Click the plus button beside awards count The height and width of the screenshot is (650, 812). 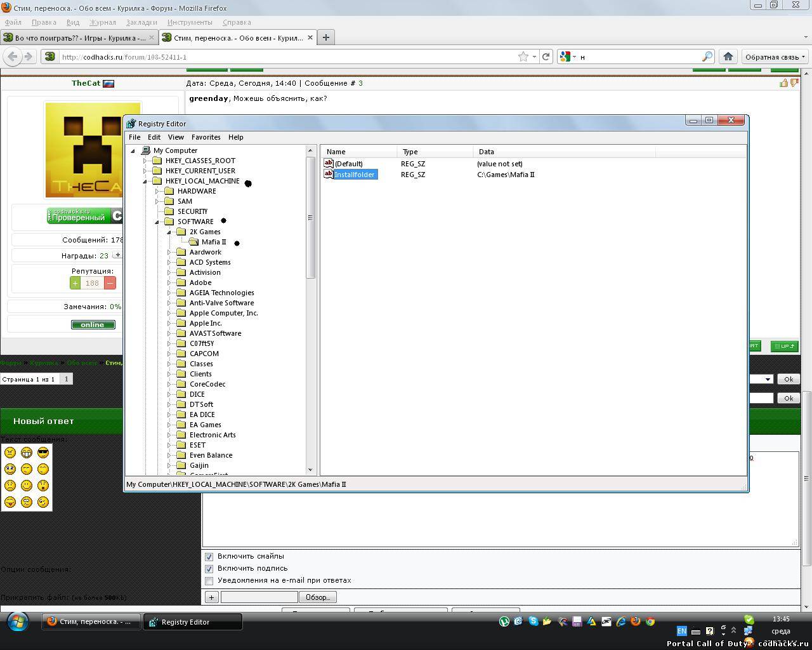tap(117, 255)
